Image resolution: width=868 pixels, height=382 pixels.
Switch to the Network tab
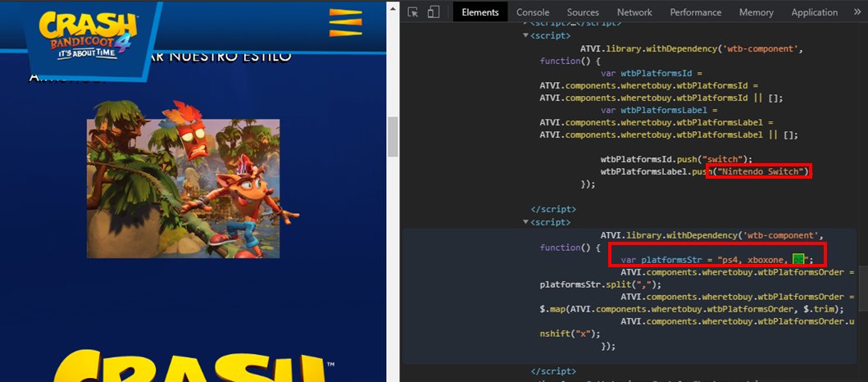pos(634,12)
